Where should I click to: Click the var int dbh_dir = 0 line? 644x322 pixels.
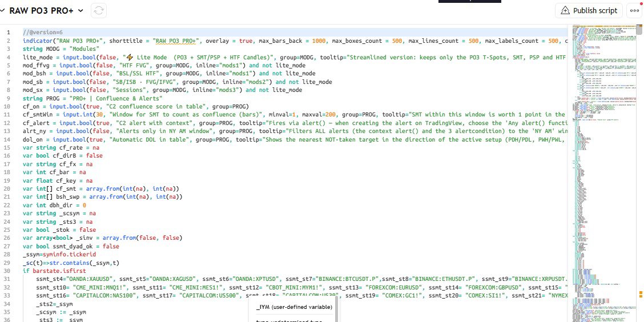tap(55, 205)
